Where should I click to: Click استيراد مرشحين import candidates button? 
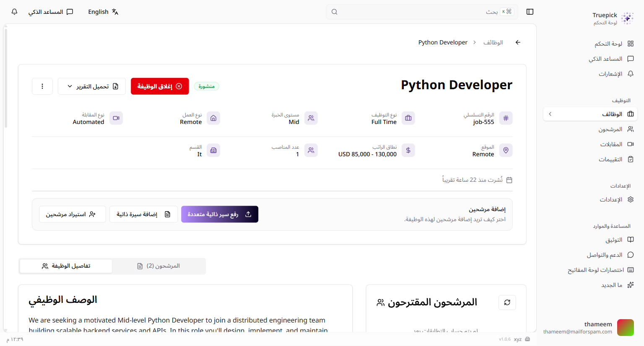(x=72, y=214)
